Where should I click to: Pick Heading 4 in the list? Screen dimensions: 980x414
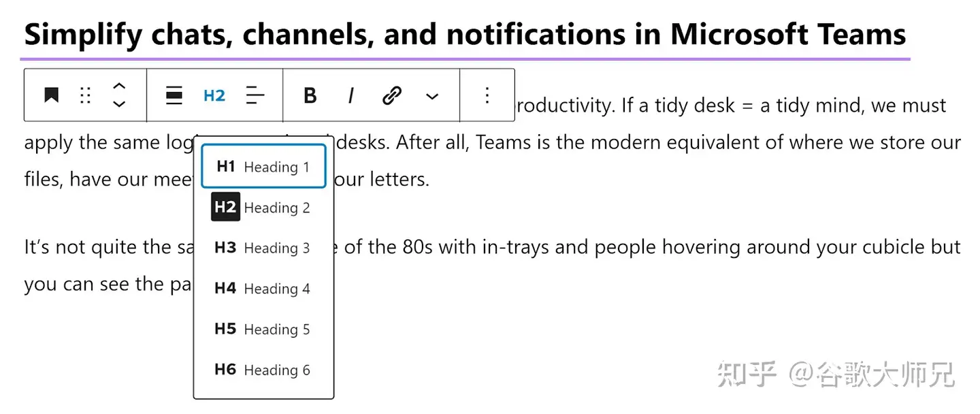[263, 289]
